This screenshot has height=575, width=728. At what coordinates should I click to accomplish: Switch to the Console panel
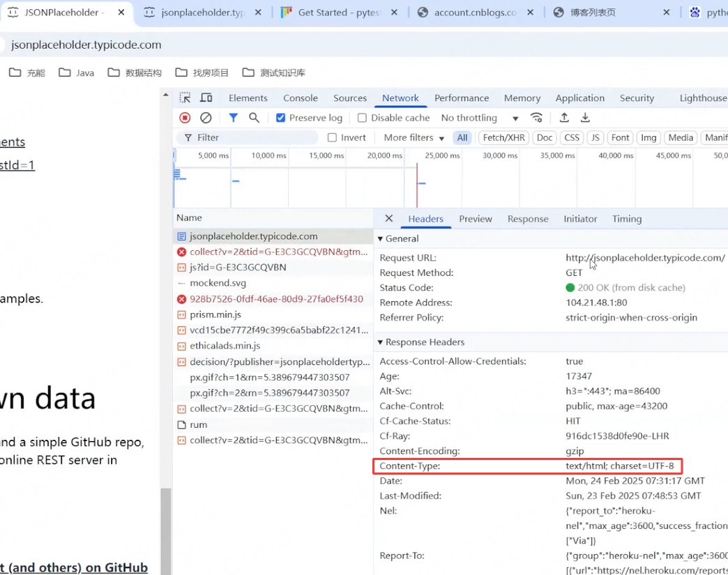pos(301,98)
